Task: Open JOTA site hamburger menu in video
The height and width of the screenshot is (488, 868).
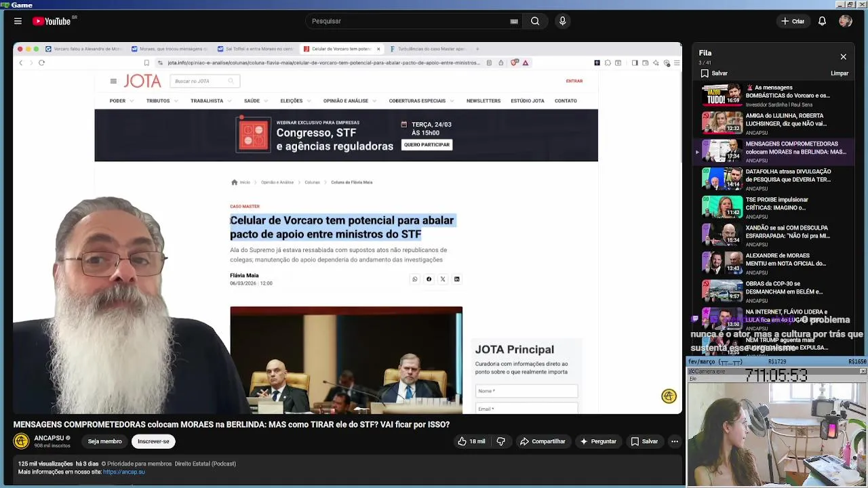Action: coord(113,81)
